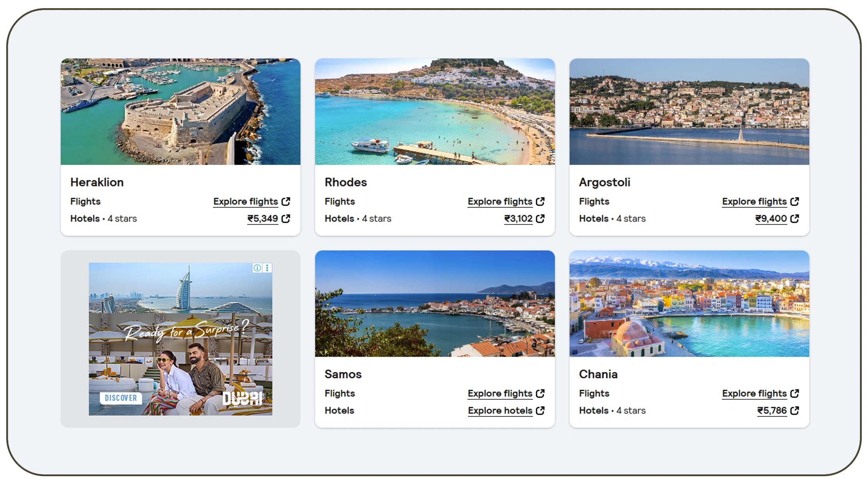Click the ₹5,349 hotel price for Heraklion
The image size is (868, 484).
(263, 219)
